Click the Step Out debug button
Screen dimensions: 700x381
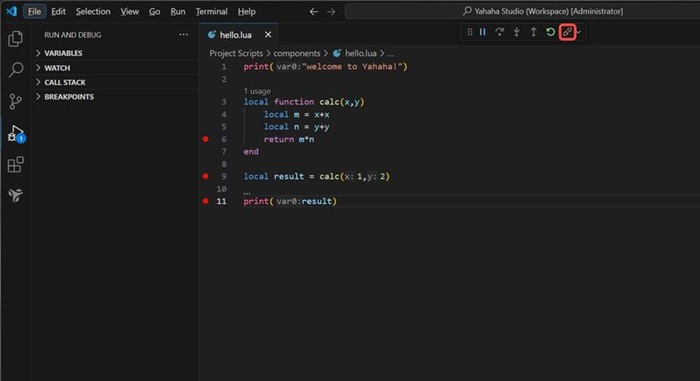533,32
